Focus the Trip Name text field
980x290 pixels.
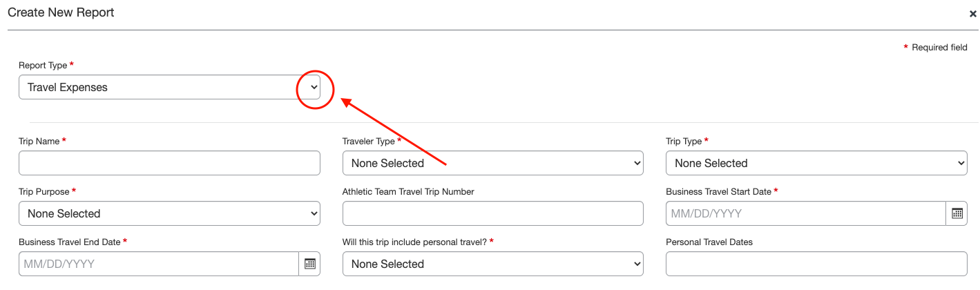click(x=169, y=163)
